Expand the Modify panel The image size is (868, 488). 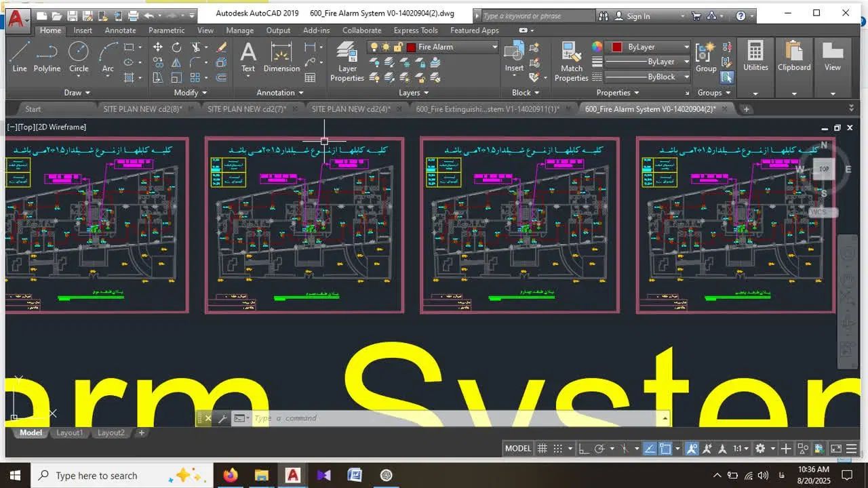[190, 93]
